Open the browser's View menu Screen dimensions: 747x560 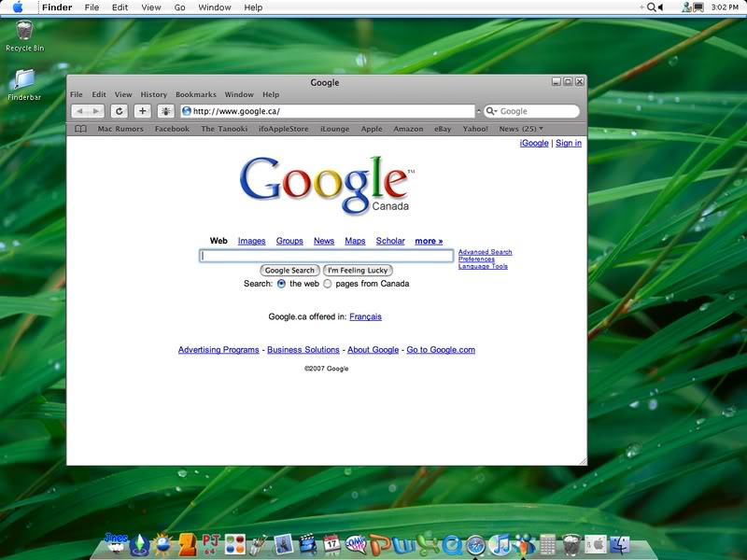tap(123, 95)
